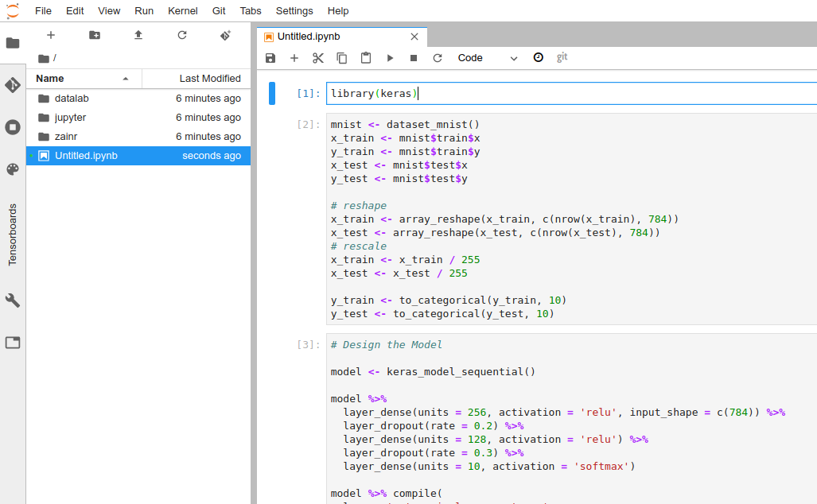
Task: Open the Kernel menu
Action: point(183,11)
